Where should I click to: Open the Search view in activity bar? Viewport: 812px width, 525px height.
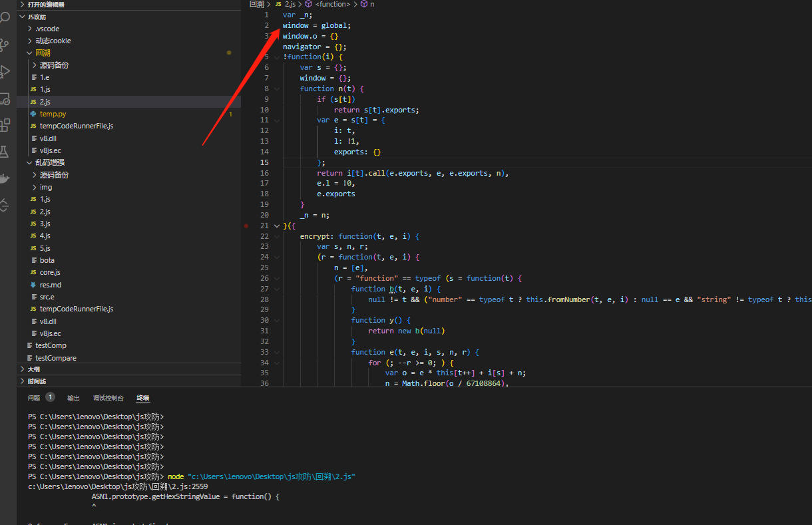(5, 16)
